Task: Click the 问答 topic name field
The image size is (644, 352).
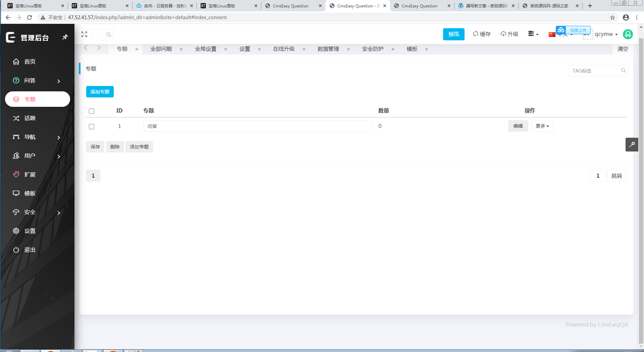Action: [258, 126]
